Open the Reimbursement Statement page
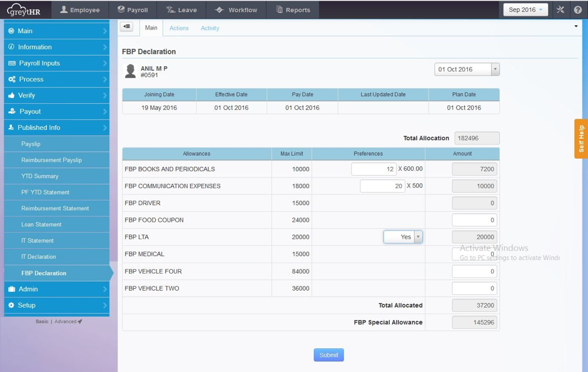The height and width of the screenshot is (372, 588). pos(57,208)
